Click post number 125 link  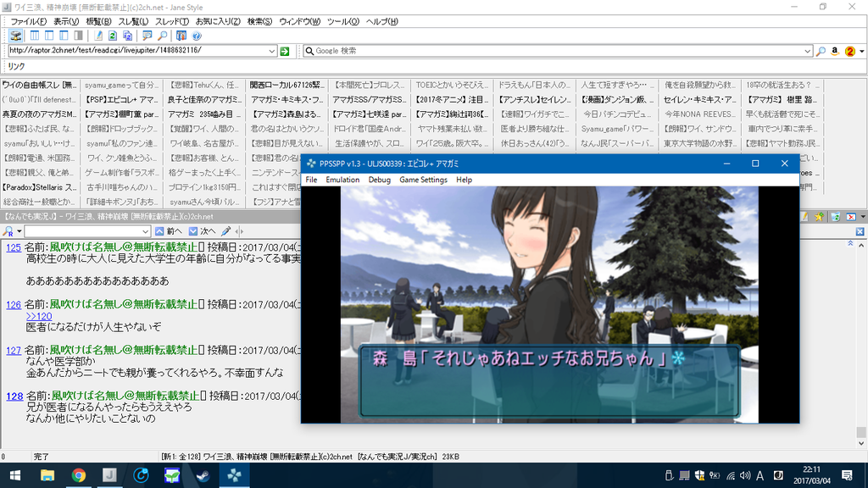[x=14, y=247]
